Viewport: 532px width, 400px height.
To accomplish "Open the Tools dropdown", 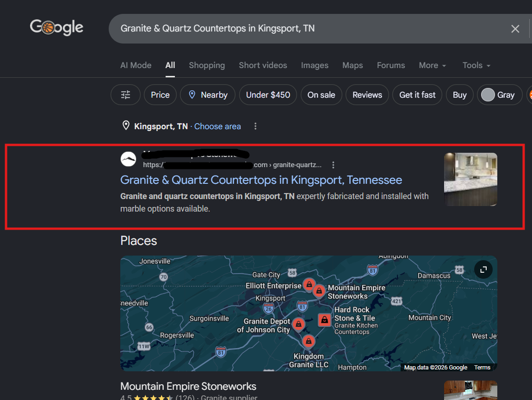I will (476, 65).
